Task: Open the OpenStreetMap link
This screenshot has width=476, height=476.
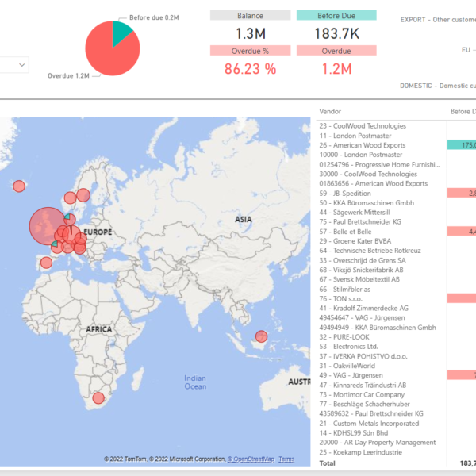Action: pyautogui.click(x=251, y=459)
